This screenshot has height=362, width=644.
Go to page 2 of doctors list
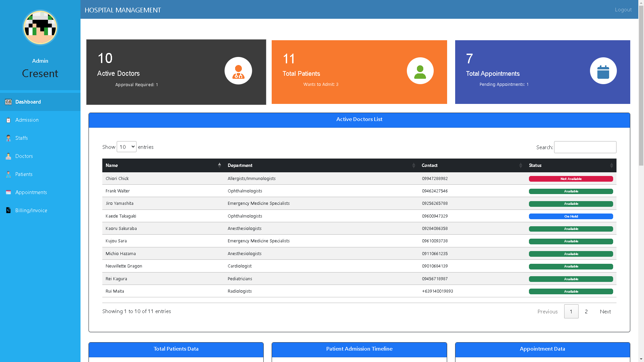point(586,311)
